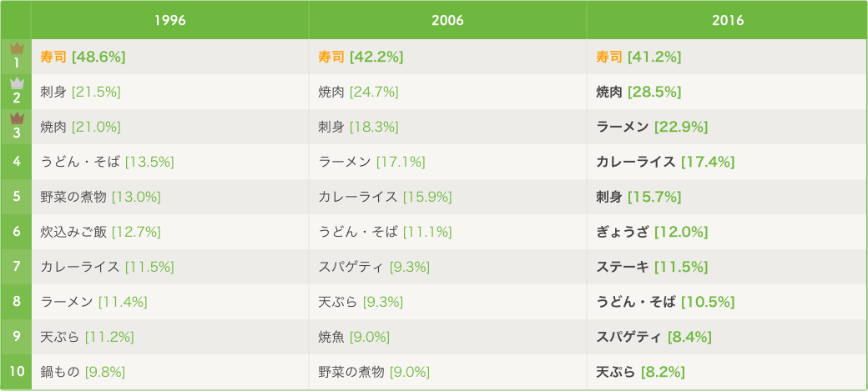868x391 pixels.
Task: Click the bronze crown icon for rank 3
Action: (17, 118)
